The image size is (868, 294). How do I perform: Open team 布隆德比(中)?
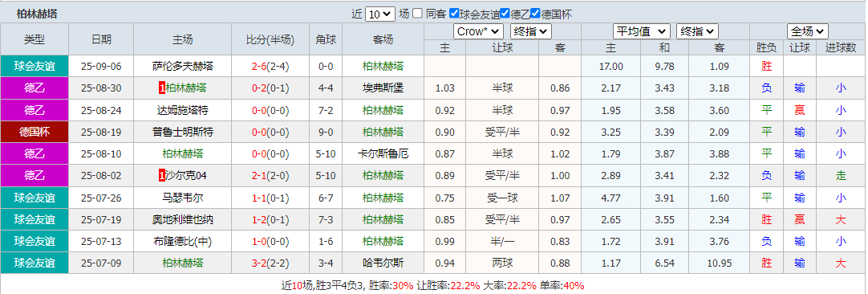coord(183,242)
